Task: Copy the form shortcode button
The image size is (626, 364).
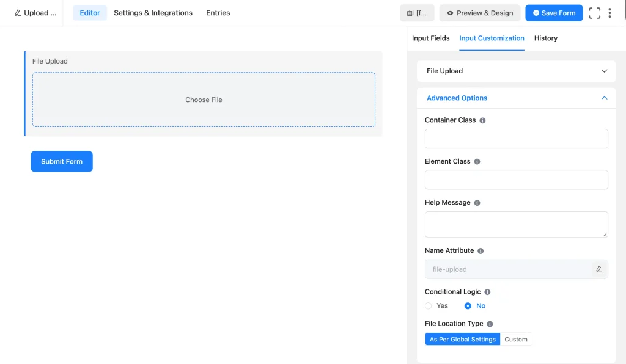Action: click(x=417, y=13)
